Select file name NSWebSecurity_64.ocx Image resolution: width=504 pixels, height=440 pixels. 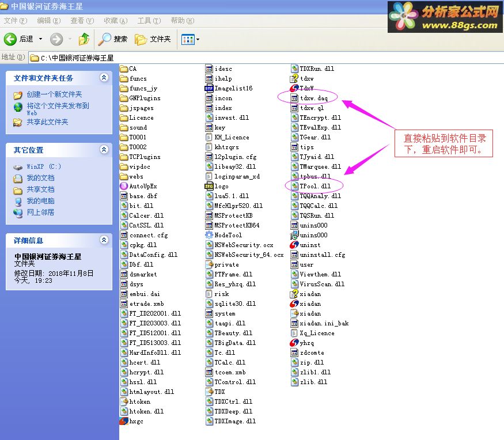[x=249, y=255]
